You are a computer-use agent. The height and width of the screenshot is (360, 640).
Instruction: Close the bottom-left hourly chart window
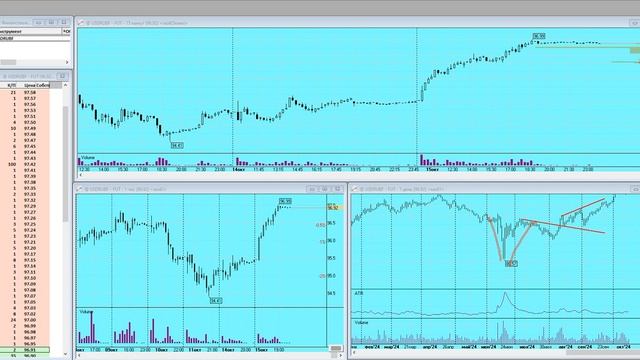(338, 189)
